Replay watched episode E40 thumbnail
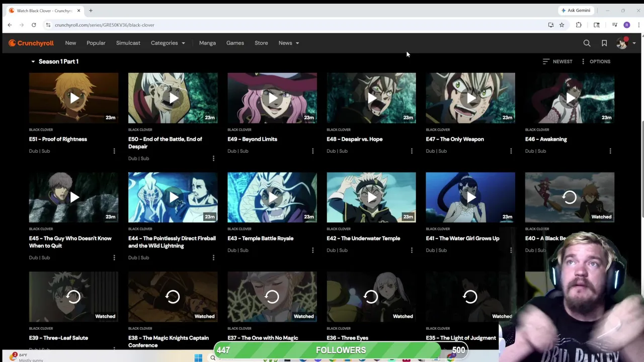 point(569,197)
